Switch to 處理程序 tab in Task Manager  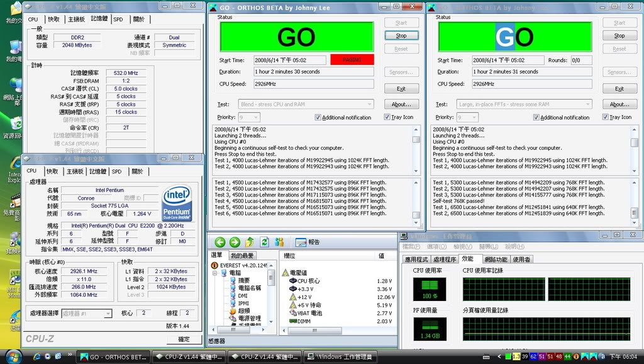coord(445,259)
